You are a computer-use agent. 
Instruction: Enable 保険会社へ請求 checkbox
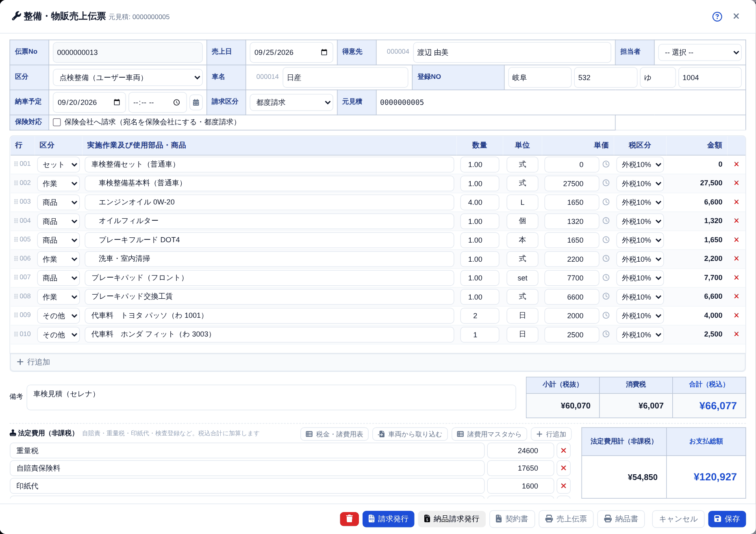(57, 122)
